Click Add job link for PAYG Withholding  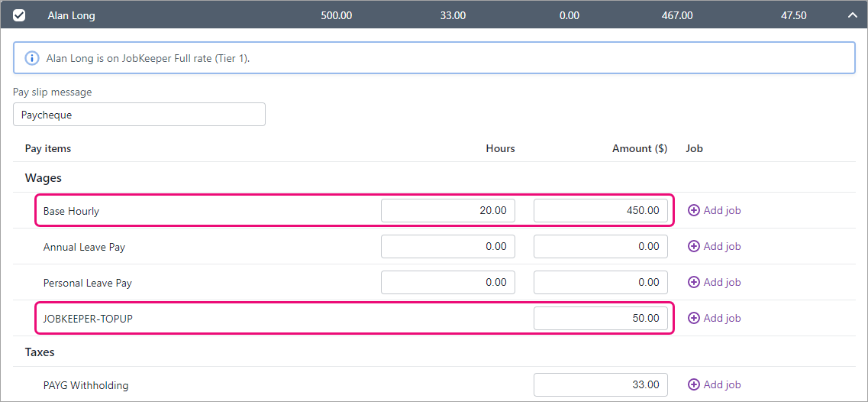[721, 384]
